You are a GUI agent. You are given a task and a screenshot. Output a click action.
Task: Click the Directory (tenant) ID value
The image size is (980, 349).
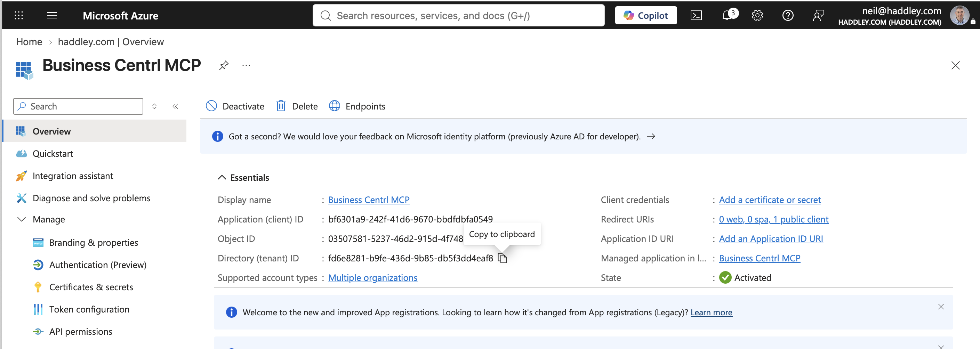click(x=410, y=258)
